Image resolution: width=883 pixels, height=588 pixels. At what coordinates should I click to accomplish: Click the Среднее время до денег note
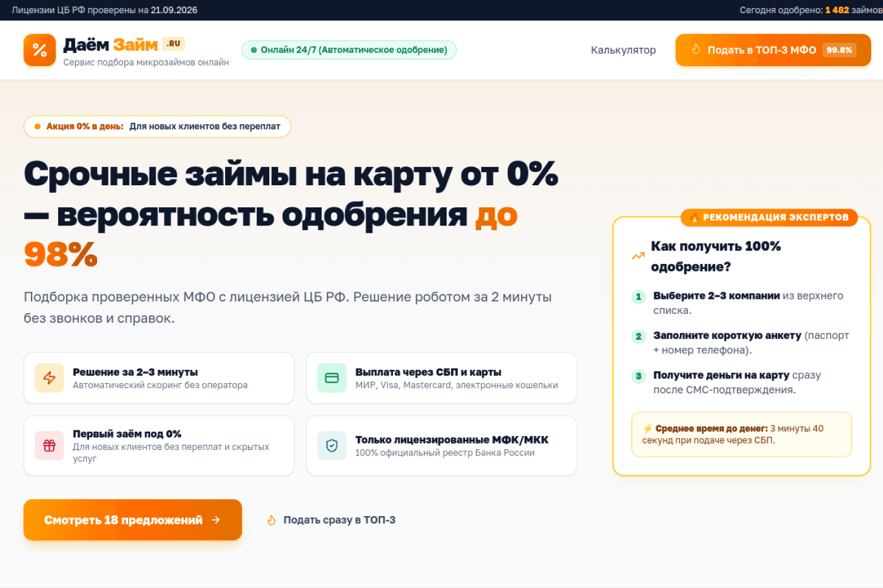(742, 434)
